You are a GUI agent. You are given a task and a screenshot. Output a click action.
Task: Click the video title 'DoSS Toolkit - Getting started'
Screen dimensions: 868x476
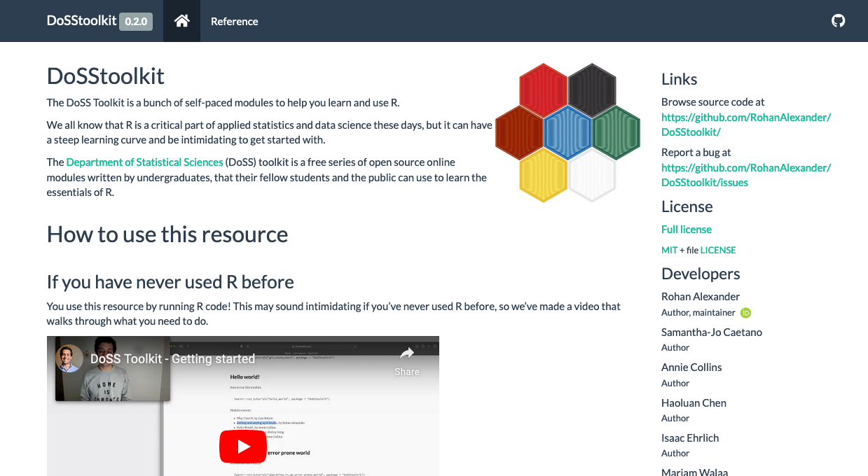pos(172,358)
